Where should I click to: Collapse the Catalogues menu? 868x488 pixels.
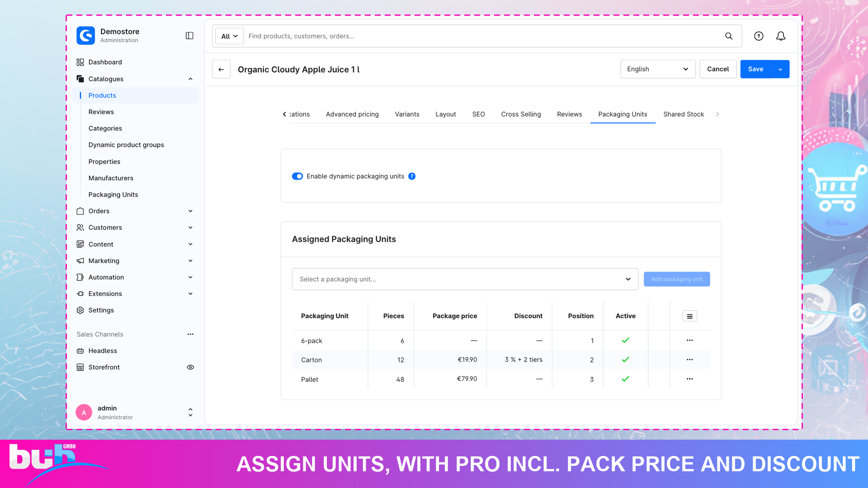click(x=190, y=79)
